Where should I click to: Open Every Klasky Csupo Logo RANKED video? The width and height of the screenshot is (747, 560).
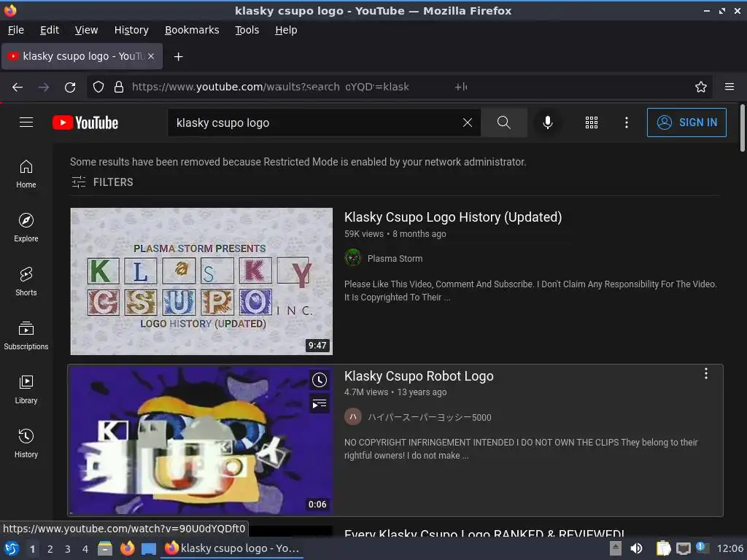[484, 533]
